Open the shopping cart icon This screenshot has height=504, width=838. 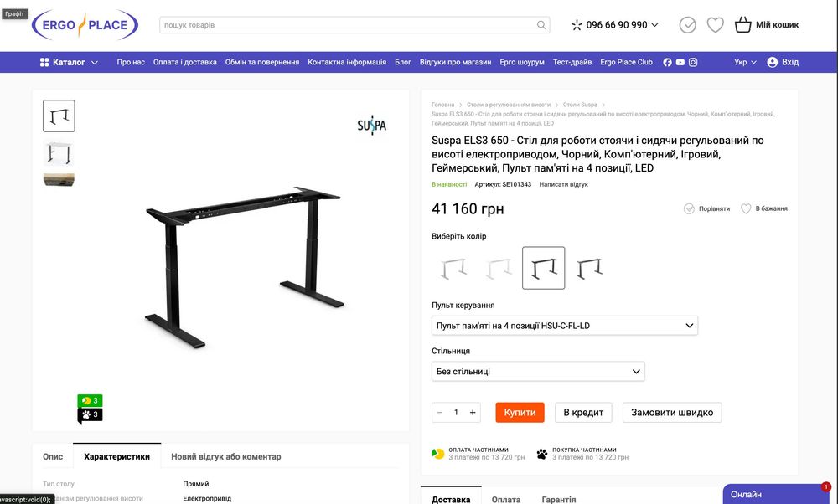tap(742, 25)
